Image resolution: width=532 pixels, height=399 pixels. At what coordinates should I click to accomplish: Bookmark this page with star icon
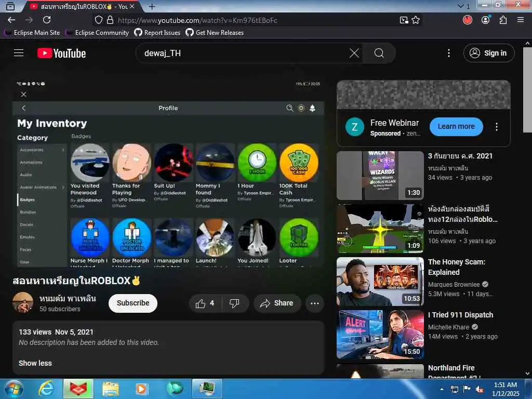click(416, 20)
